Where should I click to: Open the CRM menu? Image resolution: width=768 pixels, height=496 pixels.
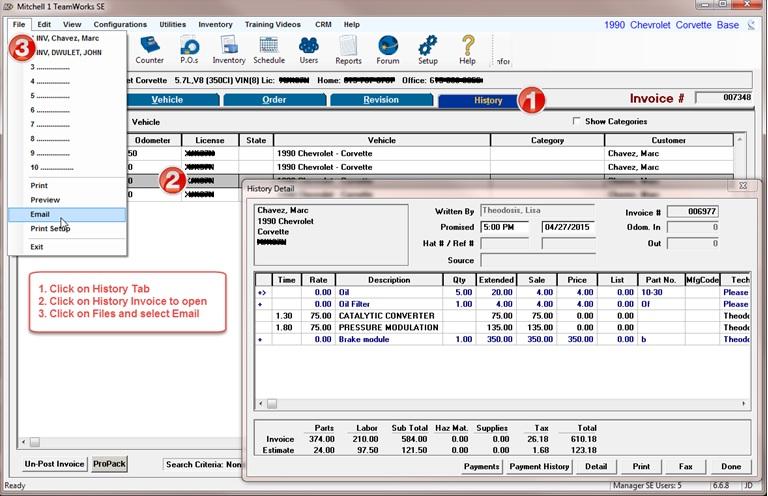click(323, 24)
